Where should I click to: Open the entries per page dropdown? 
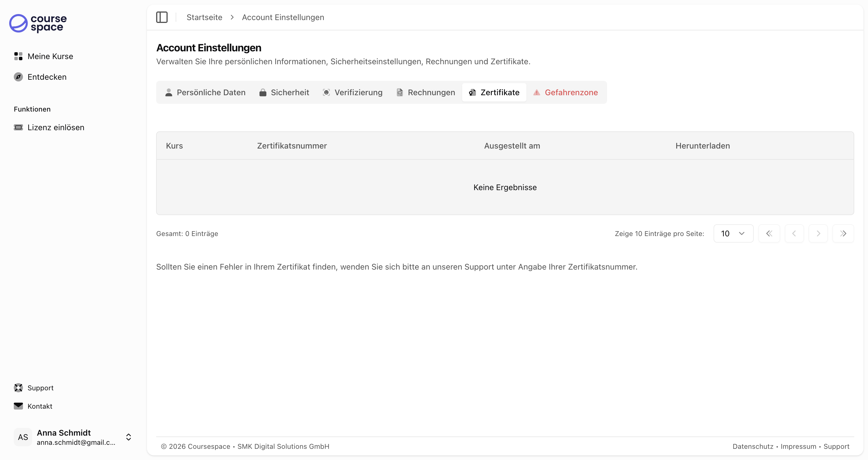(733, 233)
